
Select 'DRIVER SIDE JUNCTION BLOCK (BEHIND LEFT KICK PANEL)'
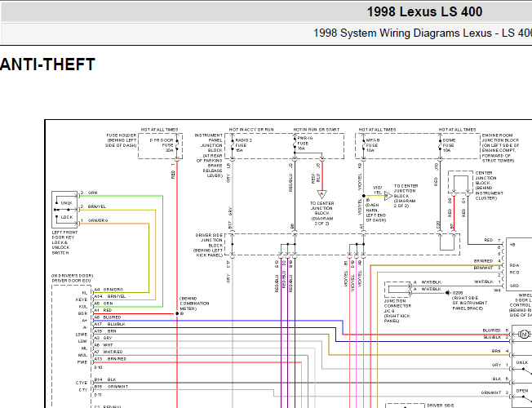pyautogui.click(x=208, y=245)
